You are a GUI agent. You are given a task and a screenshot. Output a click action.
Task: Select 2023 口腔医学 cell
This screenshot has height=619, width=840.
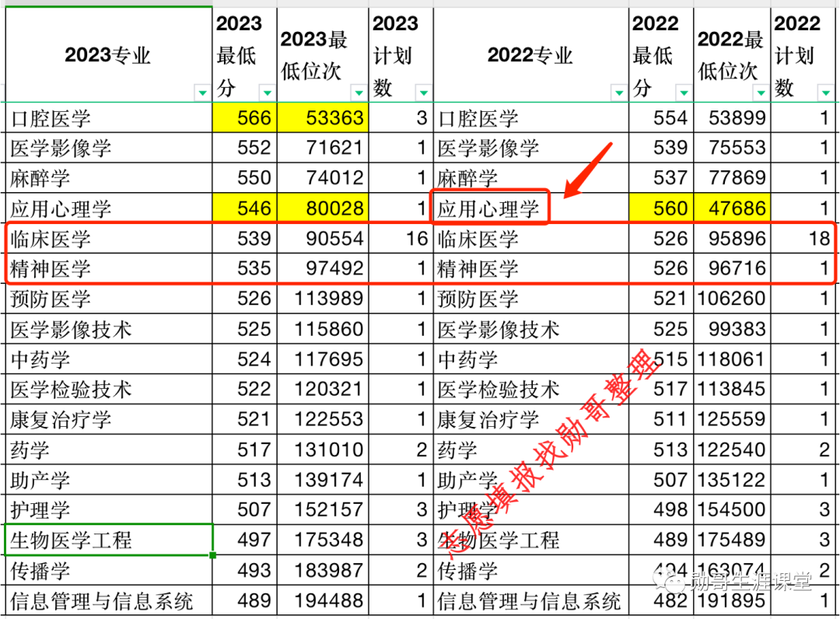coord(109,117)
